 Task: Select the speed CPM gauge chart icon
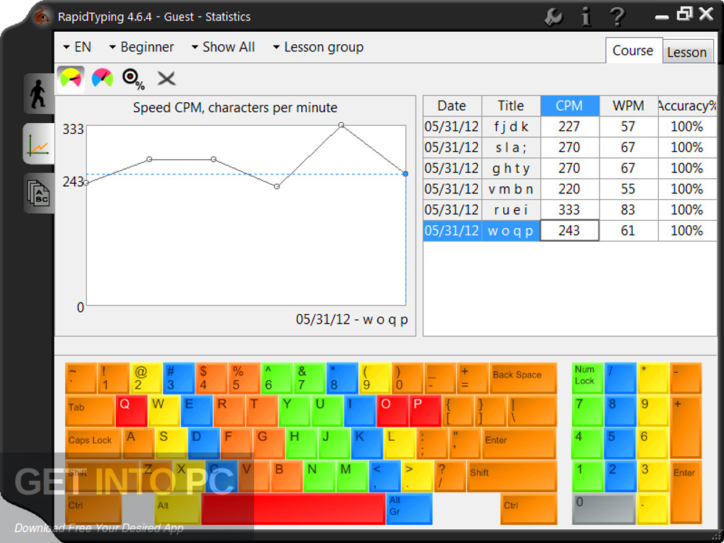pyautogui.click(x=71, y=79)
